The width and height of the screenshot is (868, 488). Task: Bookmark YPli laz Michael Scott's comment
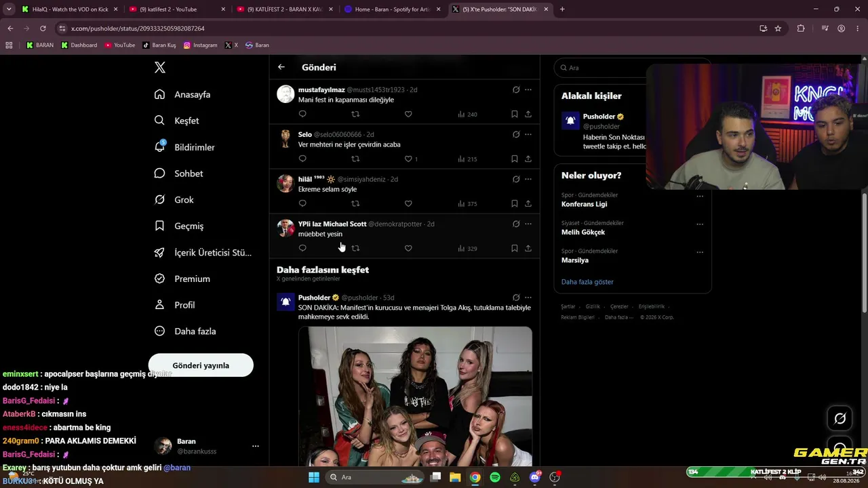pos(515,248)
